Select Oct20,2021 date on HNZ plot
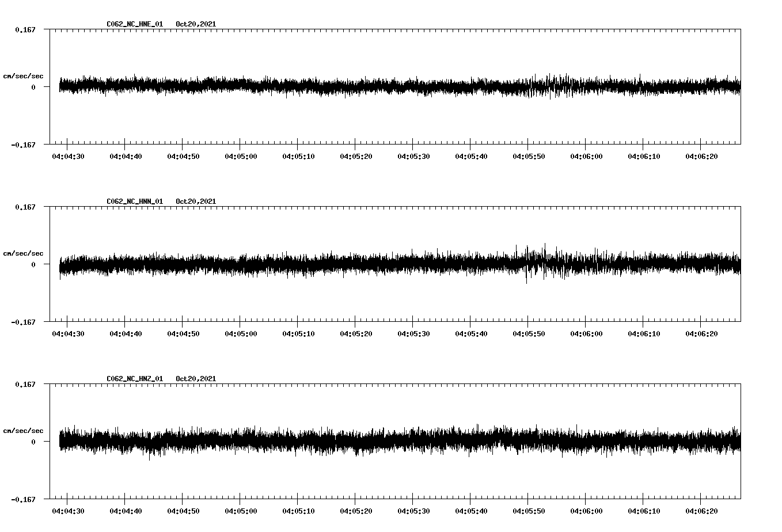This screenshot has width=782, height=532. tap(196, 379)
